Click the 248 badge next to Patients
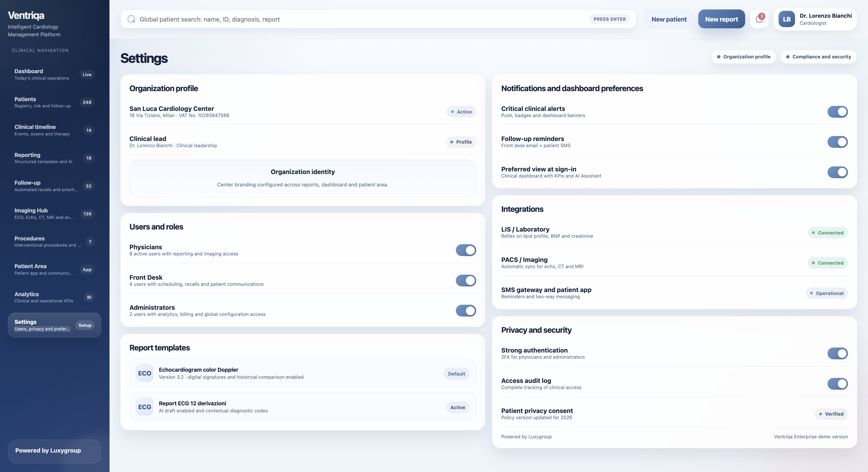 pos(87,102)
